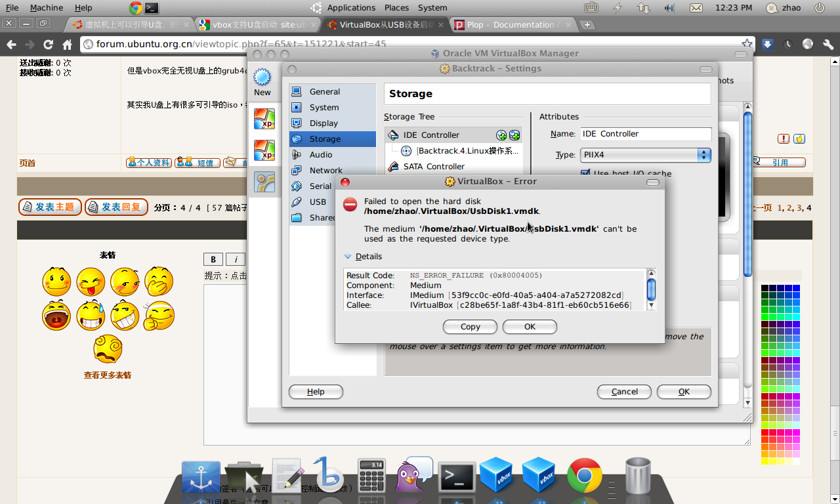Open the File menu

pyautogui.click(x=12, y=8)
